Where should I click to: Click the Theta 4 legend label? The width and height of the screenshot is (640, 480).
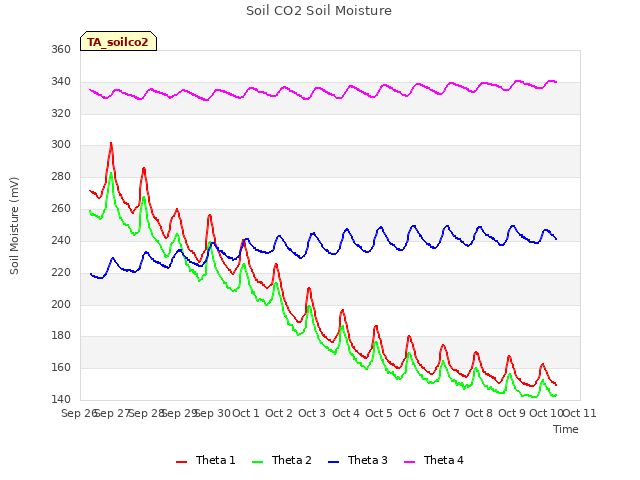coord(444,460)
